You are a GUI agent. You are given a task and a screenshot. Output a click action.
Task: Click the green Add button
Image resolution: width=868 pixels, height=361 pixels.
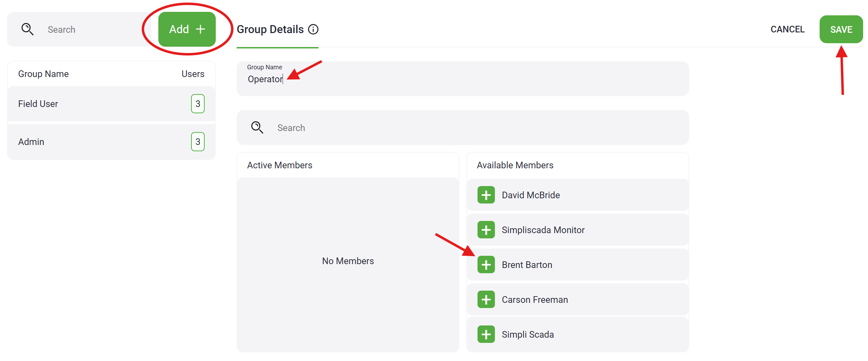187,29
